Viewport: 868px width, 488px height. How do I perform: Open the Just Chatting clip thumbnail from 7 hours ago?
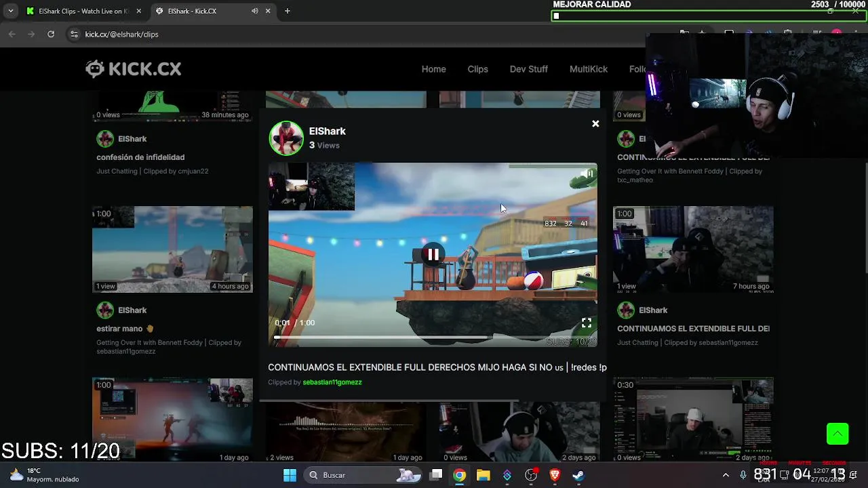coord(693,249)
